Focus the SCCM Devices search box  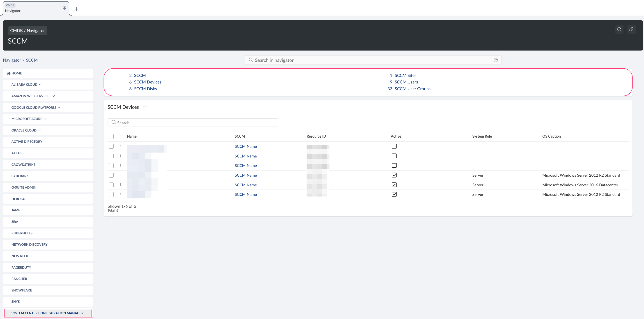click(193, 123)
